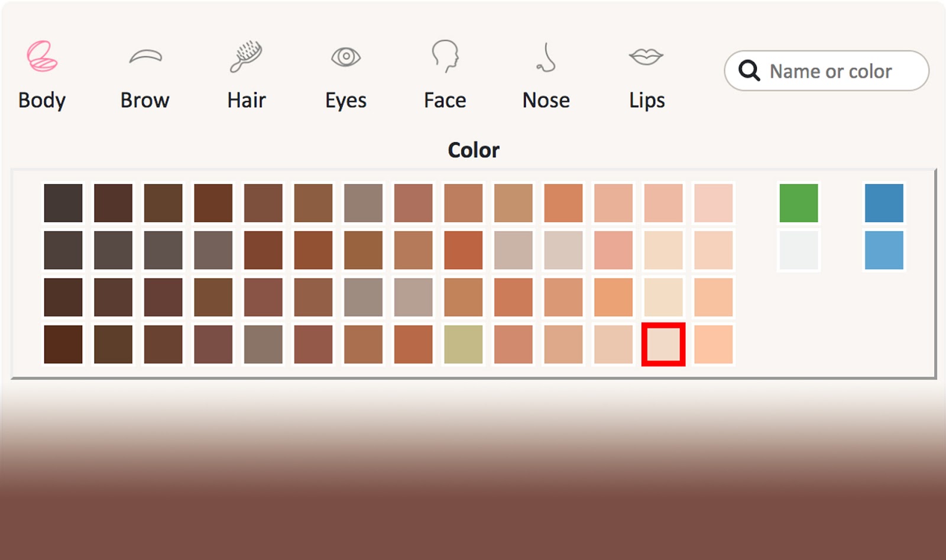Select the Hair brush icon
Image resolution: width=946 pixels, height=560 pixels.
pos(246,56)
